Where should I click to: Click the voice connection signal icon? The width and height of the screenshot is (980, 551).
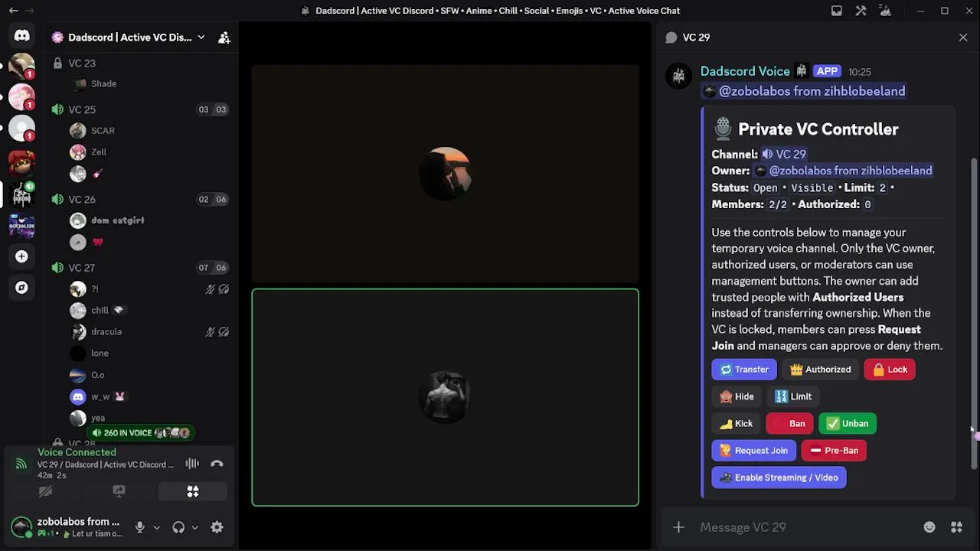click(21, 464)
